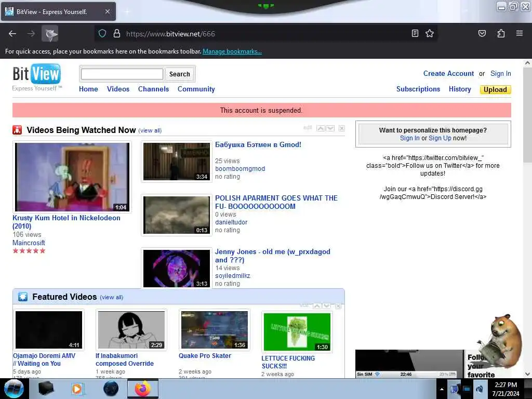Viewport: 532px width, 399px height.
Task: Click the reload page toolbar button
Action: (x=50, y=34)
